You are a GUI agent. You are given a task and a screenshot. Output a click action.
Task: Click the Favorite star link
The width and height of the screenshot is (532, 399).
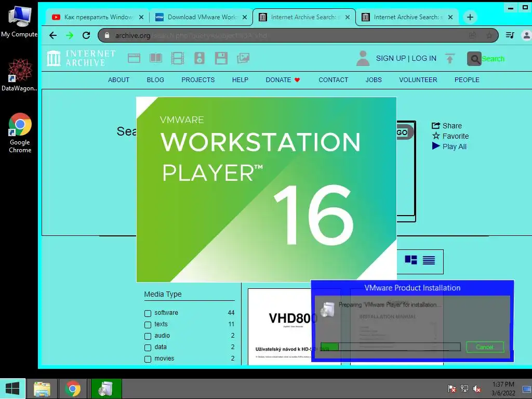tap(450, 136)
